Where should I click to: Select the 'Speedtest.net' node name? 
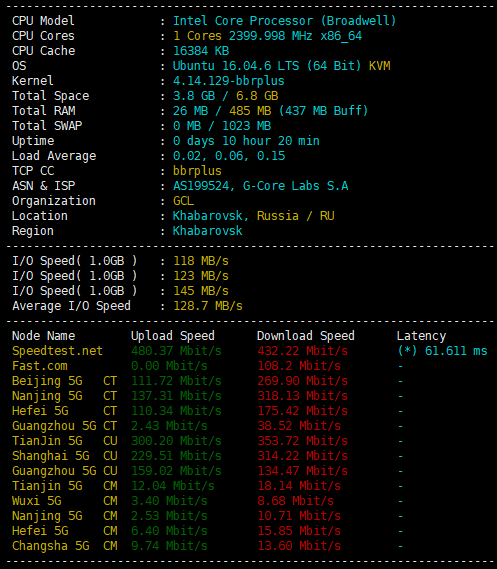tap(57, 351)
